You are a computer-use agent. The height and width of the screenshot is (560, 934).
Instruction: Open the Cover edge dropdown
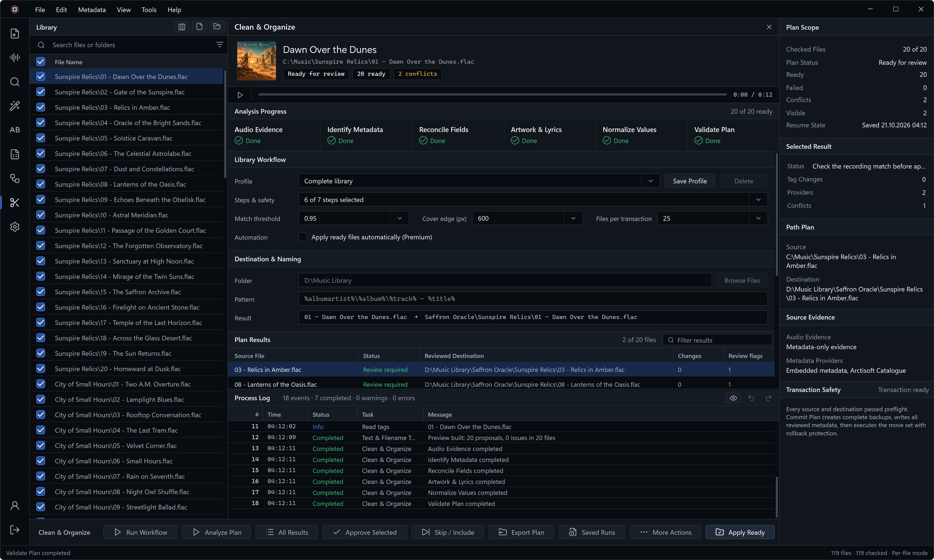(x=573, y=218)
